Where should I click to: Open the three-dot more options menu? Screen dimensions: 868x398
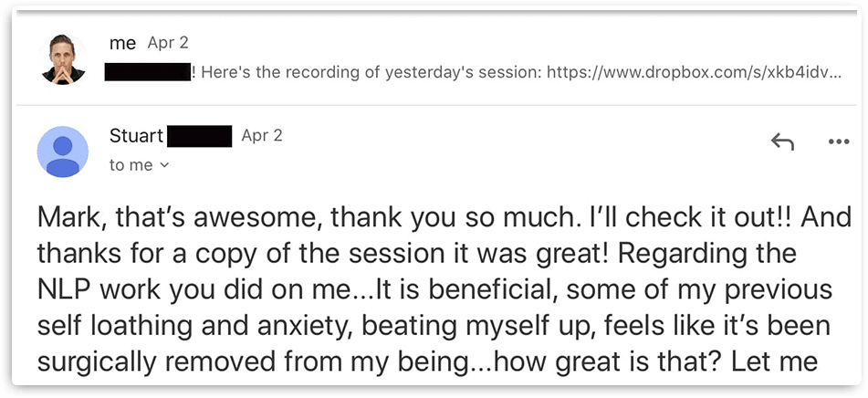(838, 141)
